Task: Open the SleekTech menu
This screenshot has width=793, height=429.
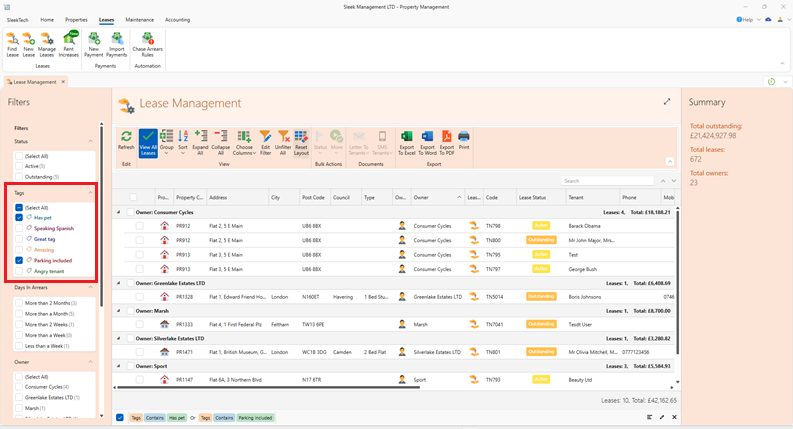Action: (x=18, y=20)
